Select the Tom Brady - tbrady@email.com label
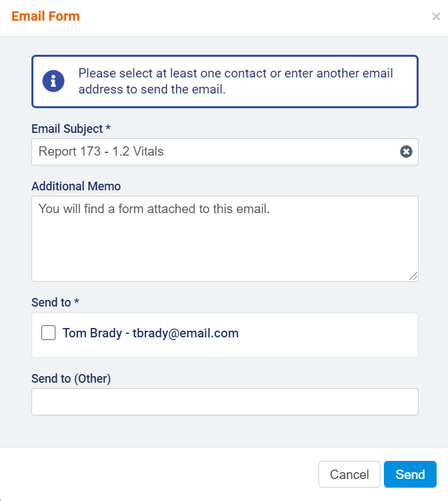 click(x=150, y=333)
